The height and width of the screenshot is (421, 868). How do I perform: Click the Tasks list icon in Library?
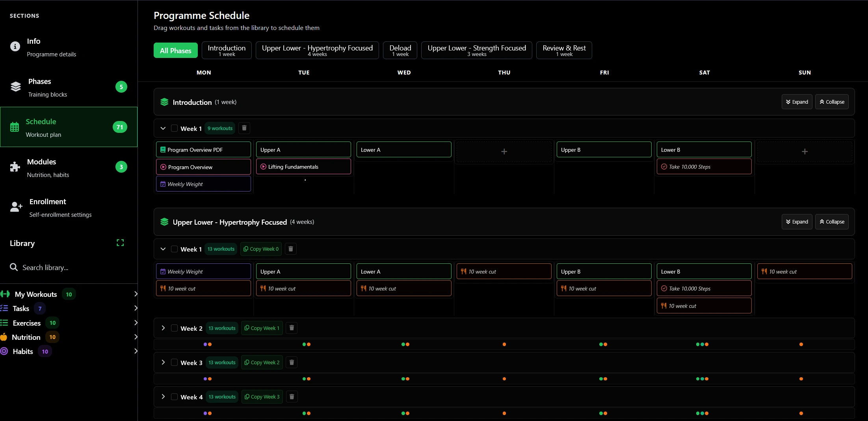(x=4, y=308)
